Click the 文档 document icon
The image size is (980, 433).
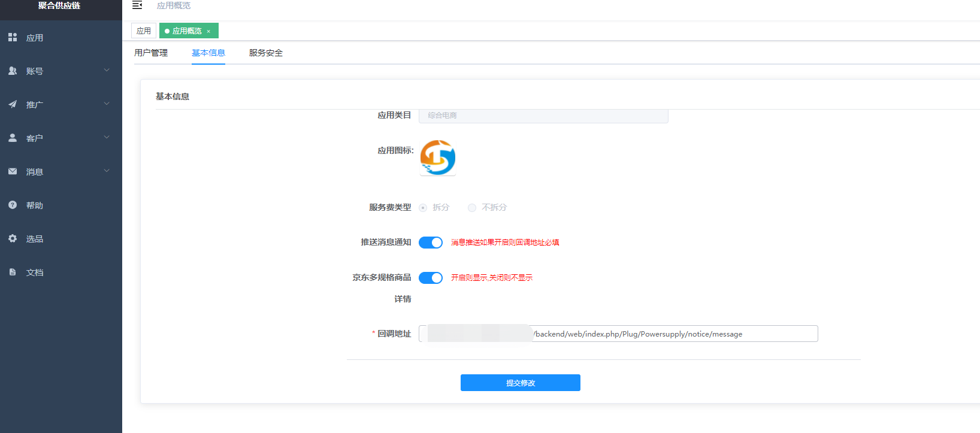(13, 272)
